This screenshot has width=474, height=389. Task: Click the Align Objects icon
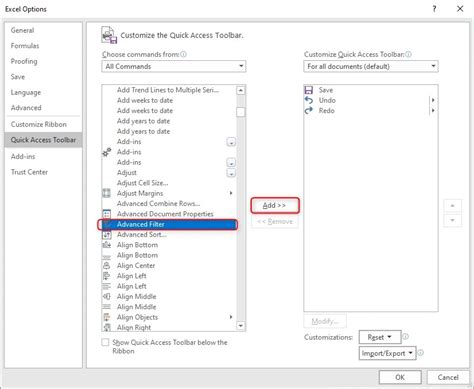106,317
